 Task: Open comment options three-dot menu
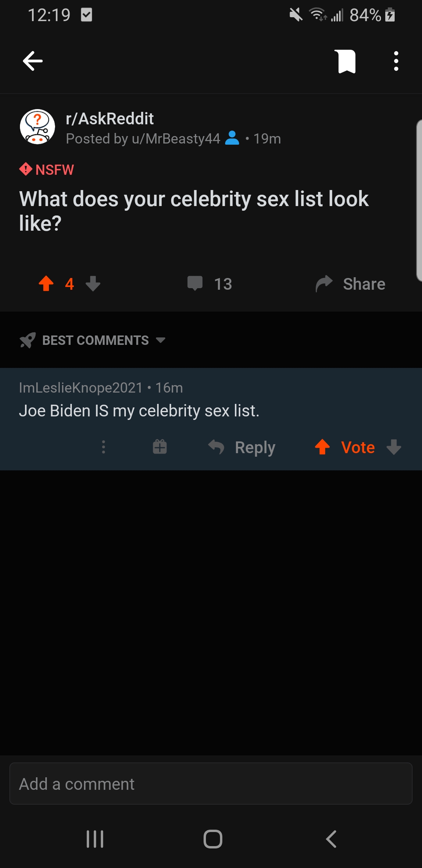[x=104, y=447]
